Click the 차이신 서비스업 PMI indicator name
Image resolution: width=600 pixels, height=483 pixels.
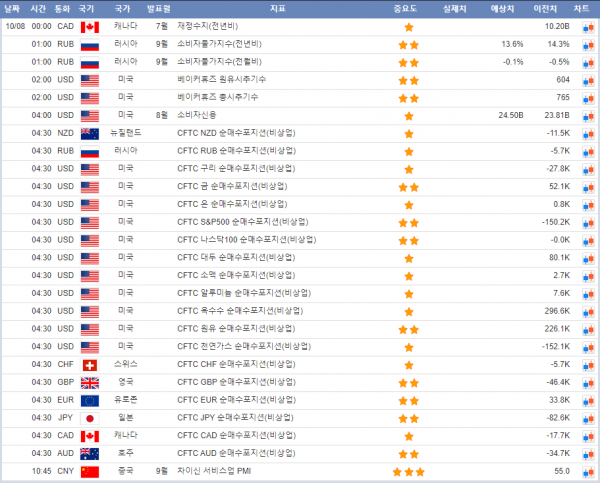[x=214, y=471]
